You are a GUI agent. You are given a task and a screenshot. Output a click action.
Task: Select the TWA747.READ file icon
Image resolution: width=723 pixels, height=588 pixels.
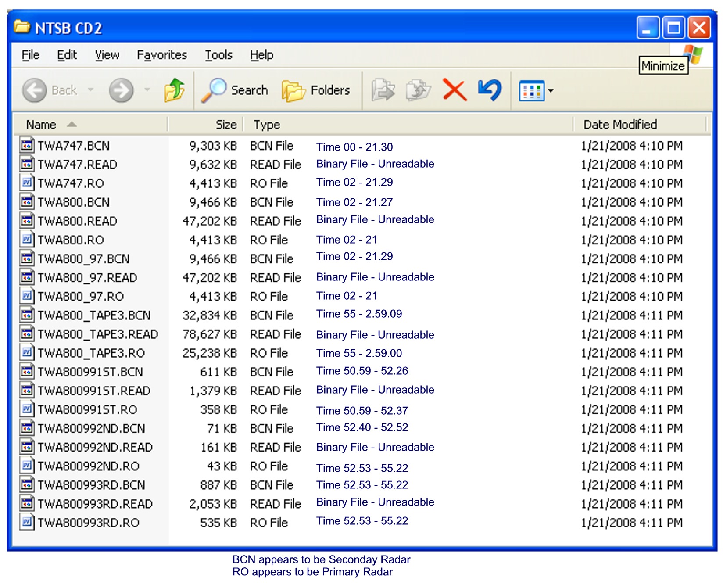[x=27, y=164]
